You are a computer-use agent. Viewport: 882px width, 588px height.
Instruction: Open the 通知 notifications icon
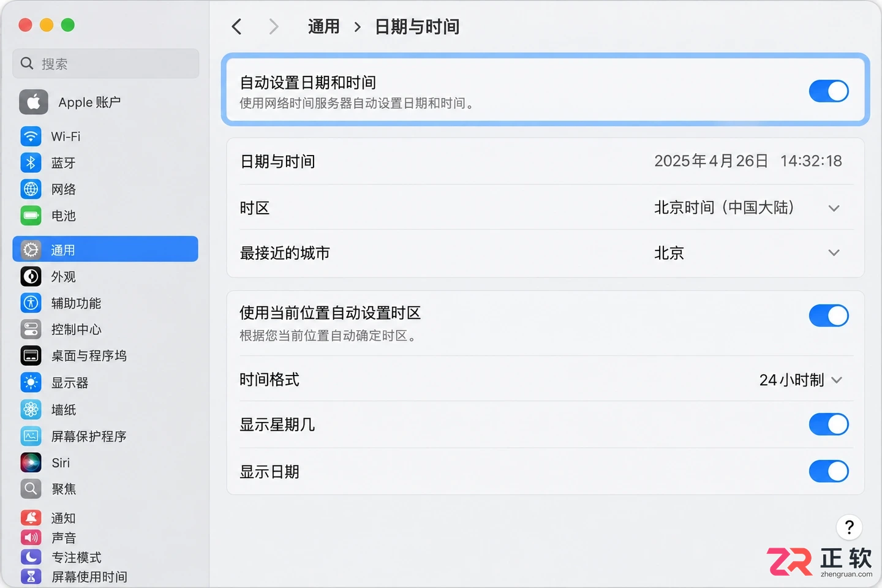31,518
